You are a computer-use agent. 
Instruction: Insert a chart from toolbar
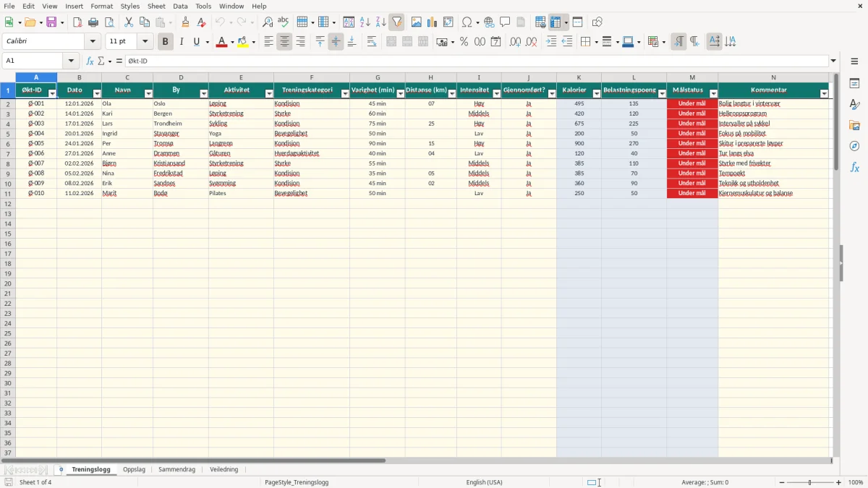click(433, 22)
